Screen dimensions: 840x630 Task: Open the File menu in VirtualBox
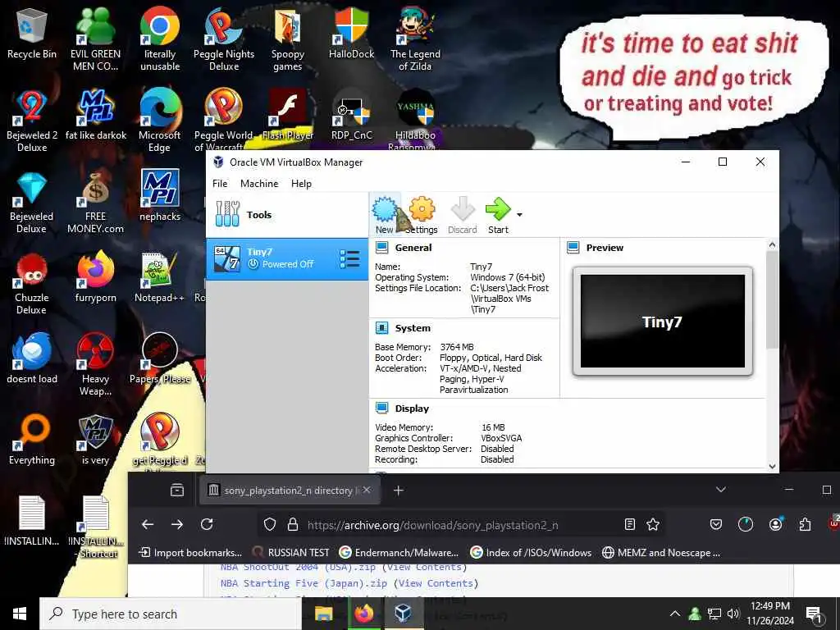click(220, 183)
